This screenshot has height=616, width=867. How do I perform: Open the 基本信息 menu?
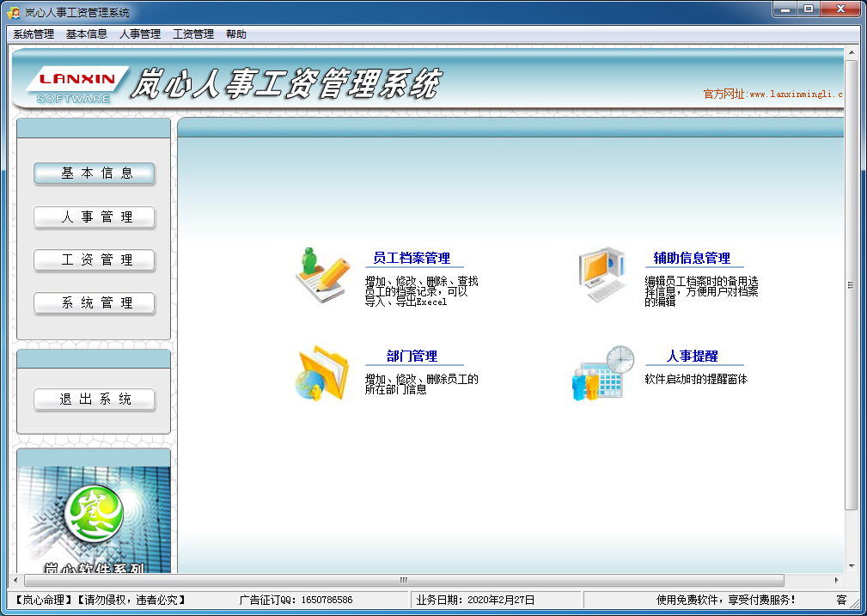87,34
